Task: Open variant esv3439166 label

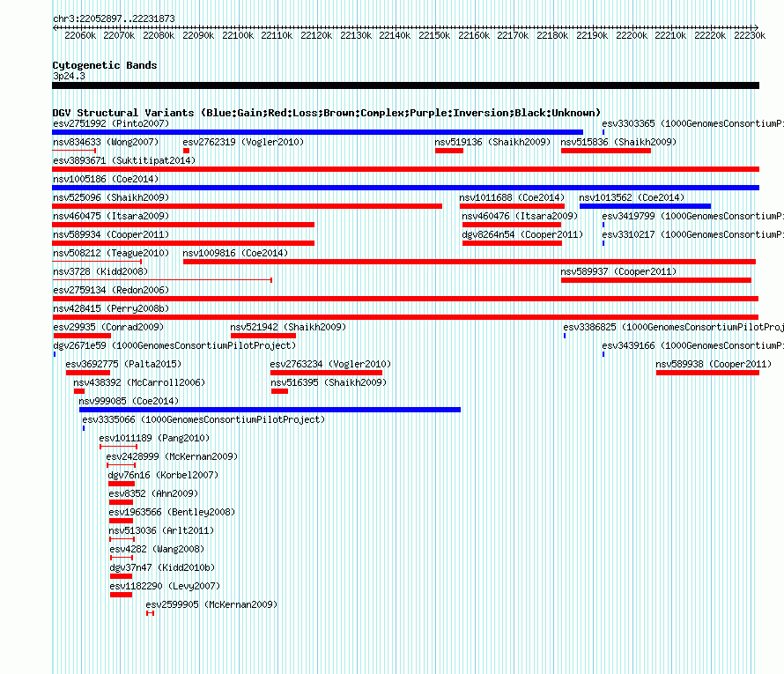Action: [692, 345]
